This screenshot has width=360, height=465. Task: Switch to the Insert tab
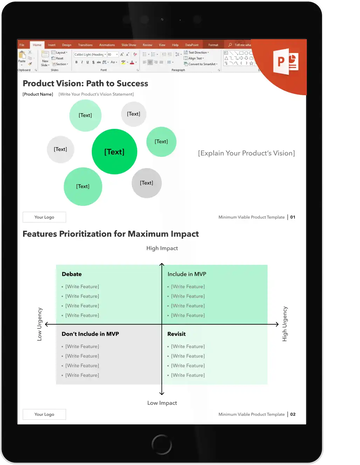point(52,45)
